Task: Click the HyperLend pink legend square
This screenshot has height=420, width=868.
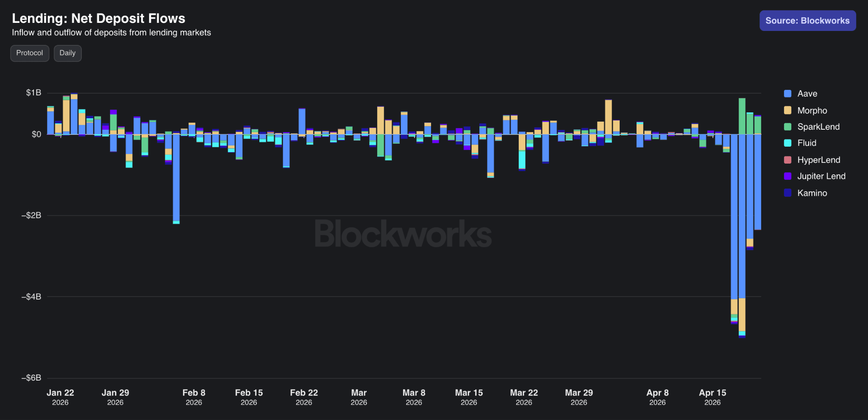Action: coord(787,160)
